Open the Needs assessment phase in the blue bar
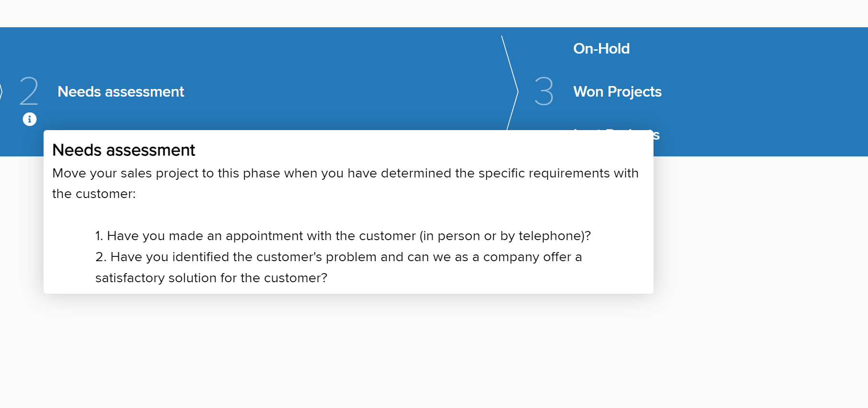This screenshot has height=408, width=868. [x=121, y=91]
